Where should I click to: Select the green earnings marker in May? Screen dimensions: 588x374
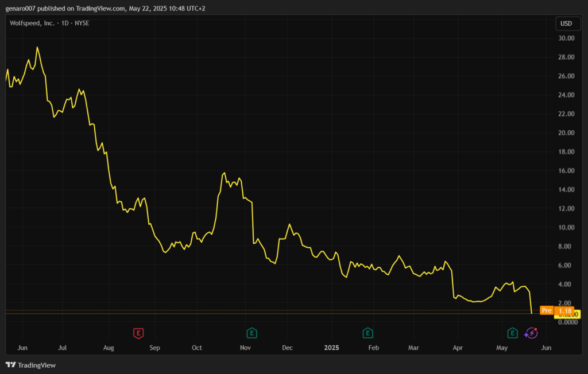(x=512, y=333)
